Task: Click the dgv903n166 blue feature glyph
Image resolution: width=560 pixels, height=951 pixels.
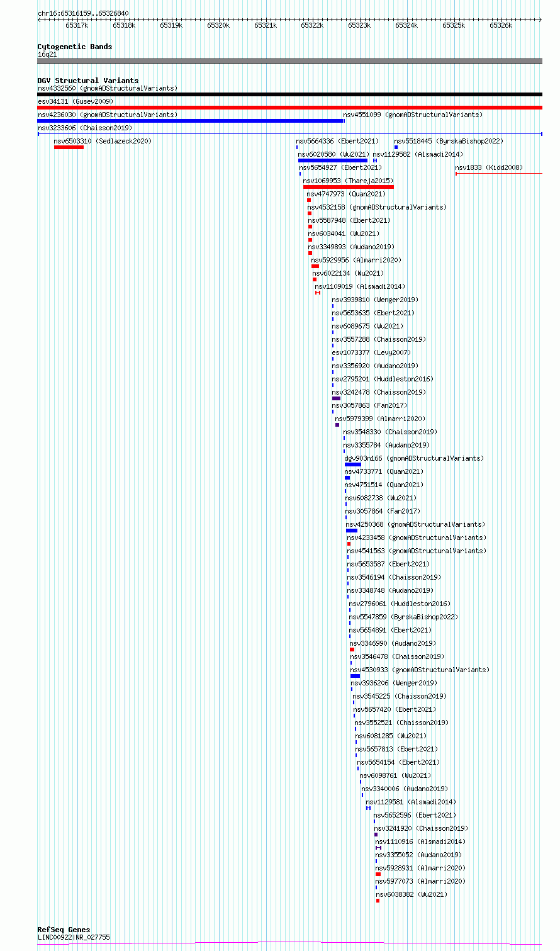Action: pos(353,464)
